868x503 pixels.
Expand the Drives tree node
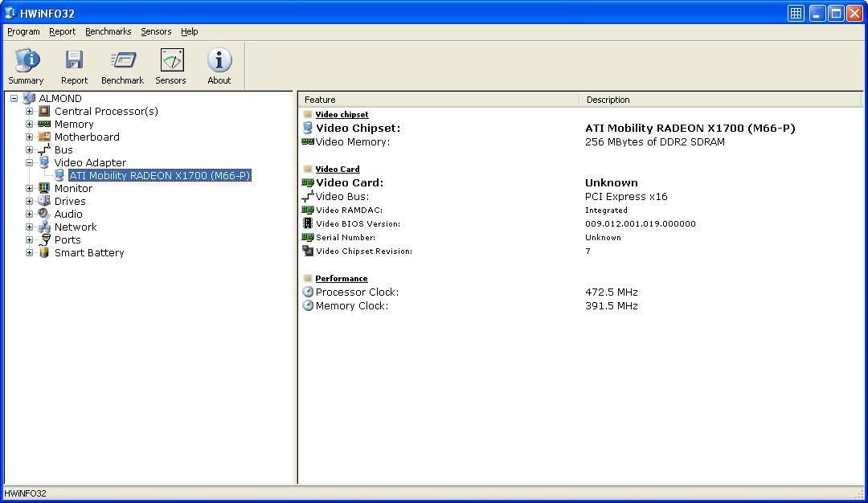tap(30, 202)
